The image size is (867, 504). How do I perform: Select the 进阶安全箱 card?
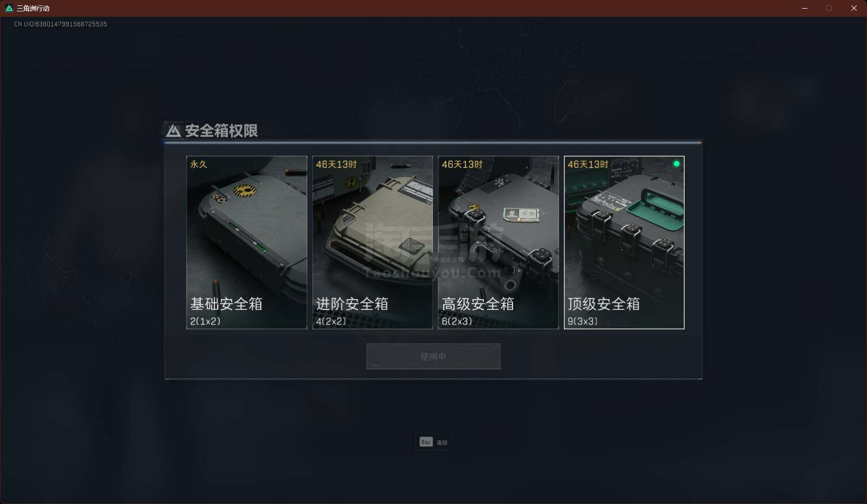(x=372, y=242)
